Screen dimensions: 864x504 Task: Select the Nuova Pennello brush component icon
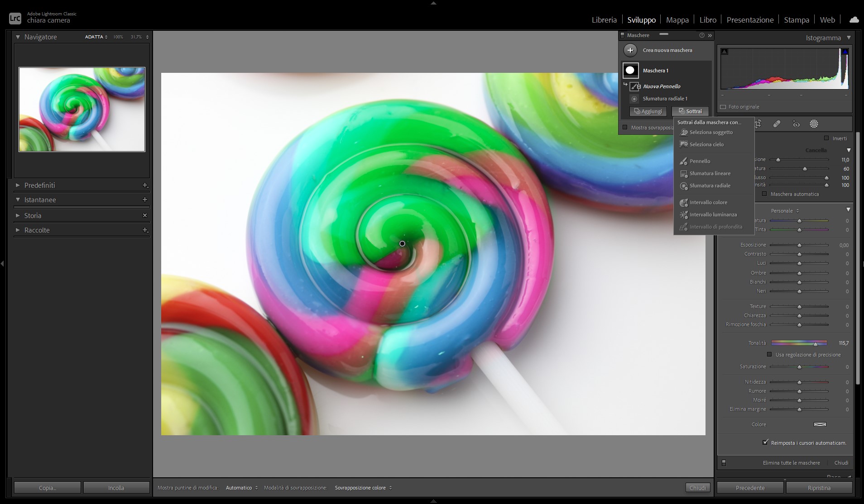click(634, 86)
